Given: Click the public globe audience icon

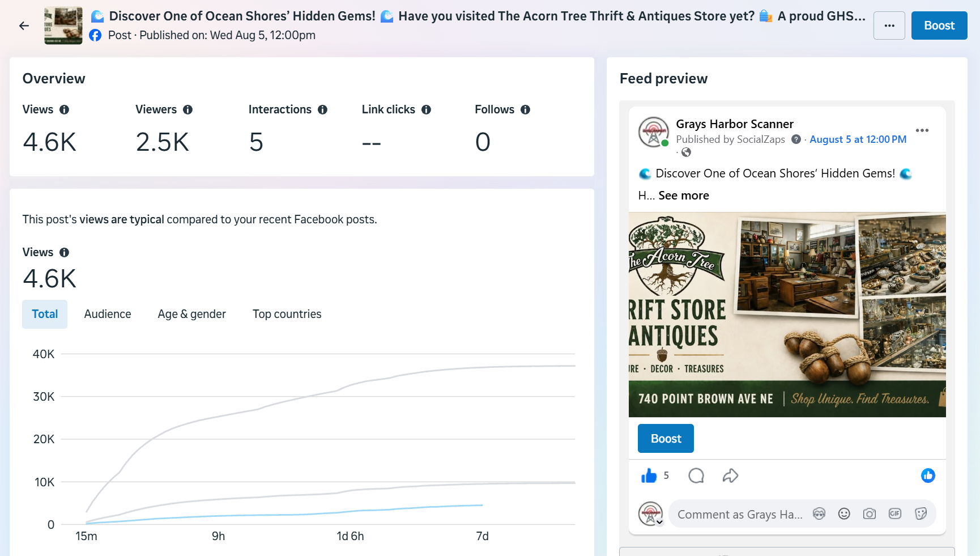Looking at the screenshot, I should point(686,152).
